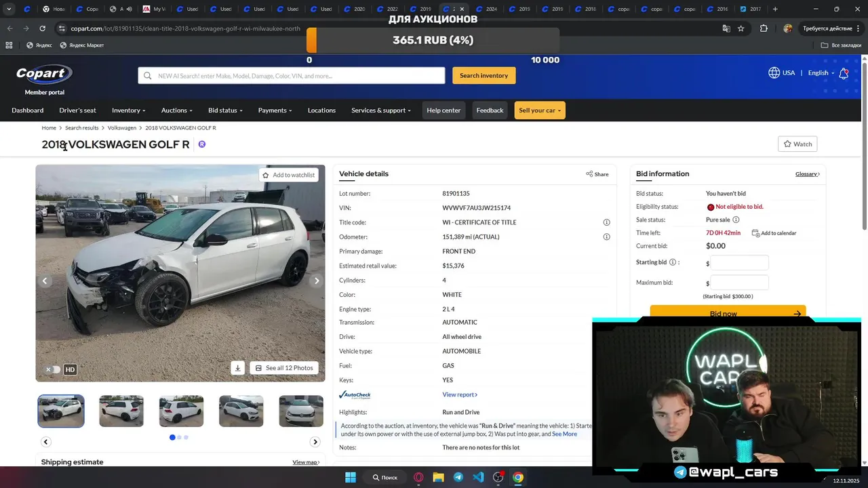This screenshot has width=868, height=488.
Task: Click Maximum bid amount field
Action: [x=739, y=283]
